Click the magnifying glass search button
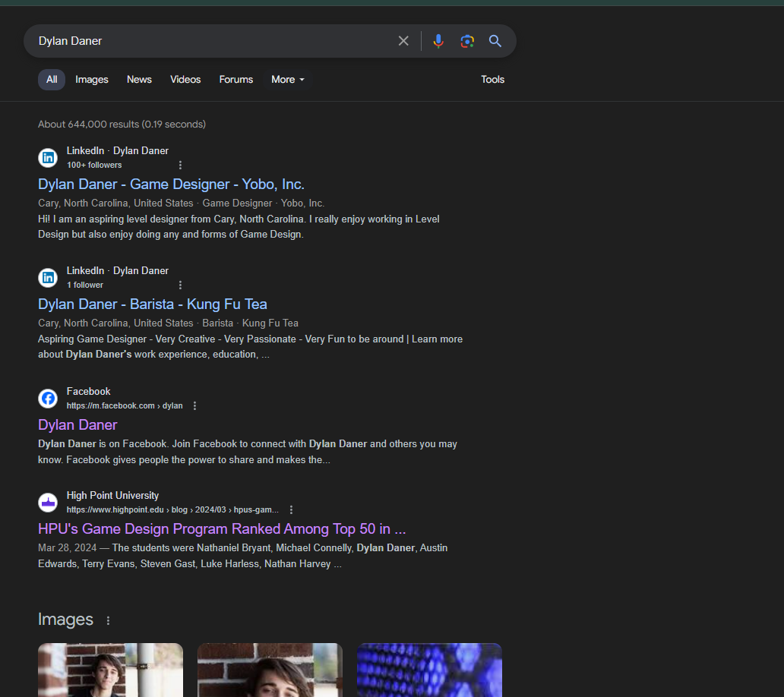 [x=495, y=41]
